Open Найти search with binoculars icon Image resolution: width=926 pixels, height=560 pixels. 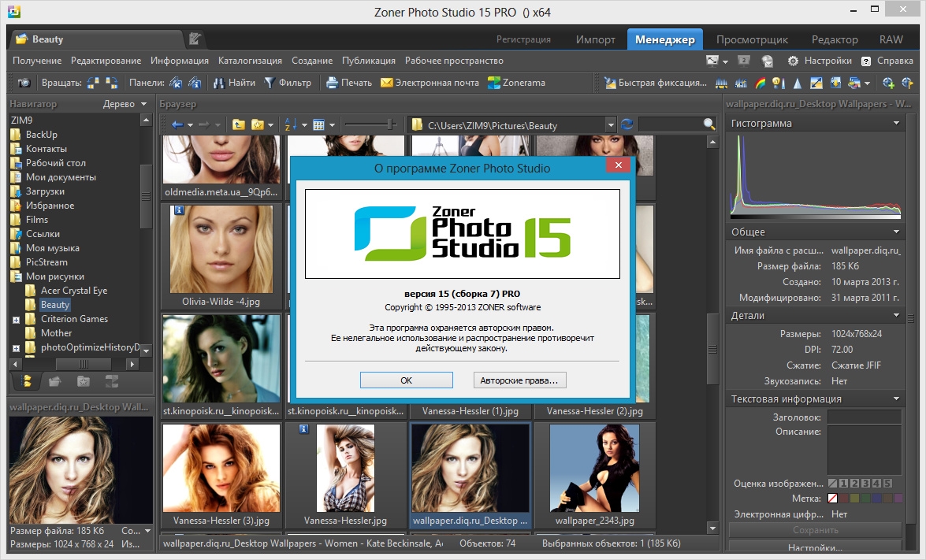coord(234,83)
